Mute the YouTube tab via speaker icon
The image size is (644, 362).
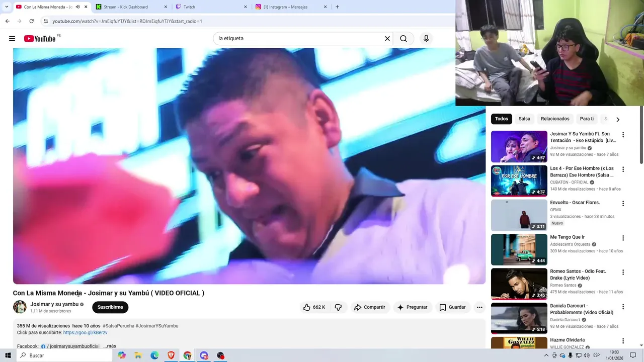click(77, 7)
